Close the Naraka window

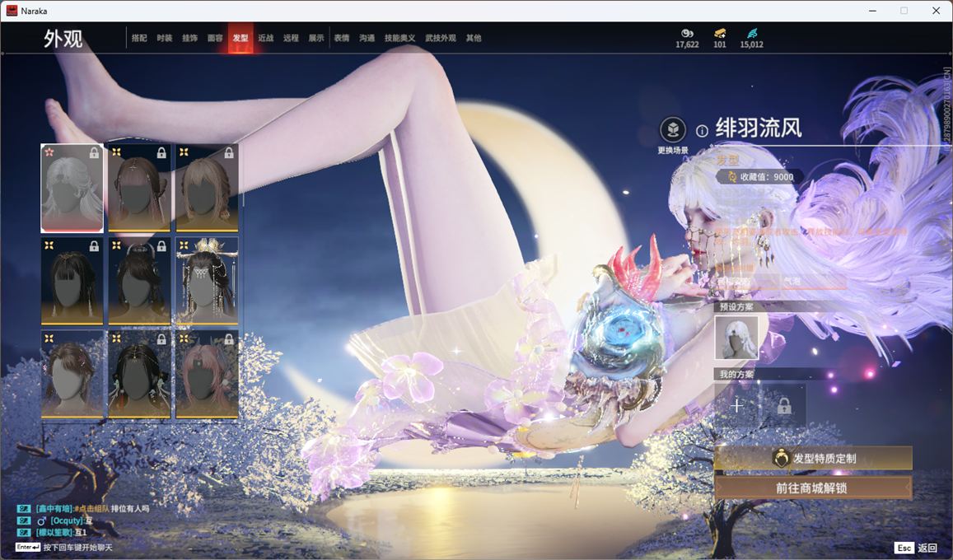tap(936, 11)
